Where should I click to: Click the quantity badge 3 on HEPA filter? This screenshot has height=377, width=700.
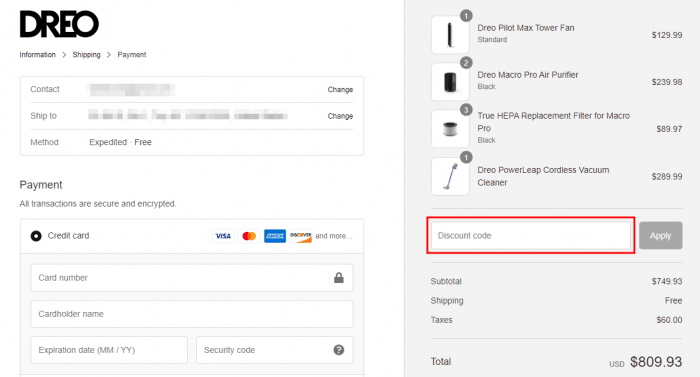pyautogui.click(x=466, y=110)
